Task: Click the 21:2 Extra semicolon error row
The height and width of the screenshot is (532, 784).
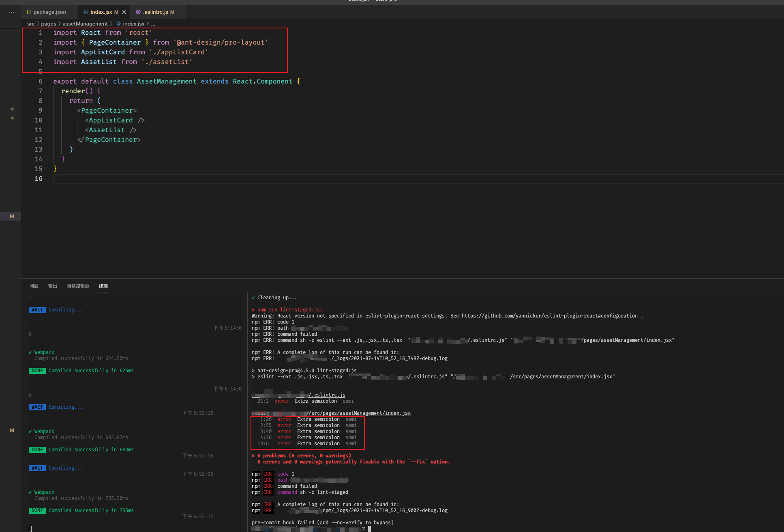Action: pos(305,401)
